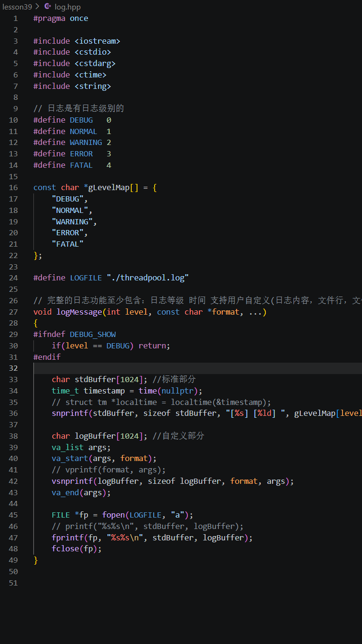Screen dimensions: 362x644
Task: Click the "va_start(args, format);" line
Action: (x=104, y=459)
